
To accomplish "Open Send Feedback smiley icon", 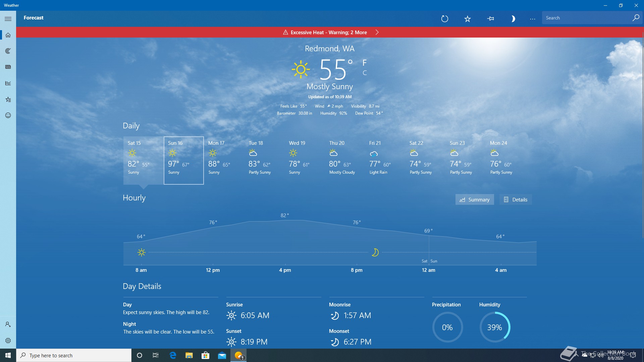I will [8, 115].
